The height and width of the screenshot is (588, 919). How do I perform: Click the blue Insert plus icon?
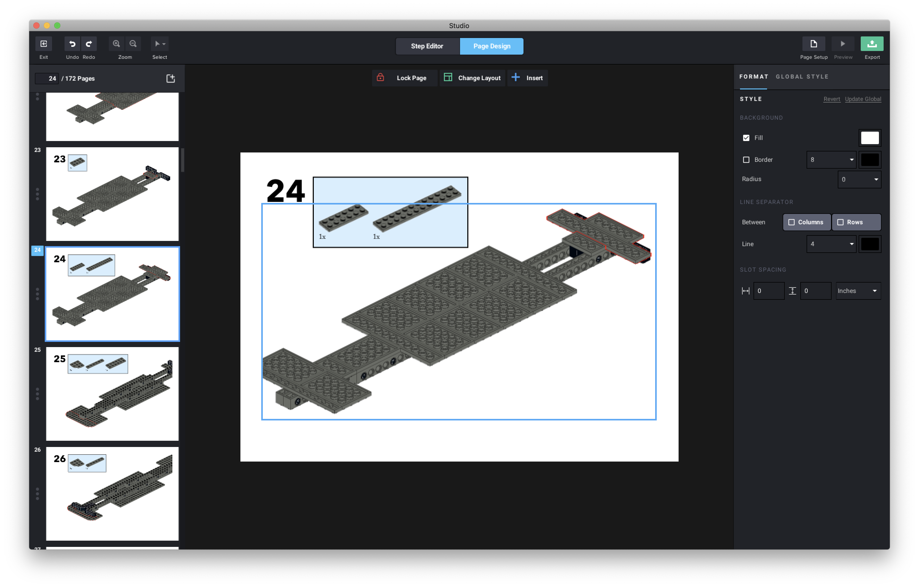pyautogui.click(x=515, y=78)
